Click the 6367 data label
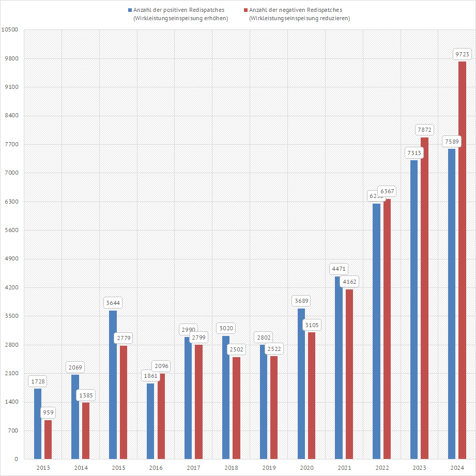Image resolution: width=476 pixels, height=476 pixels. (x=387, y=191)
